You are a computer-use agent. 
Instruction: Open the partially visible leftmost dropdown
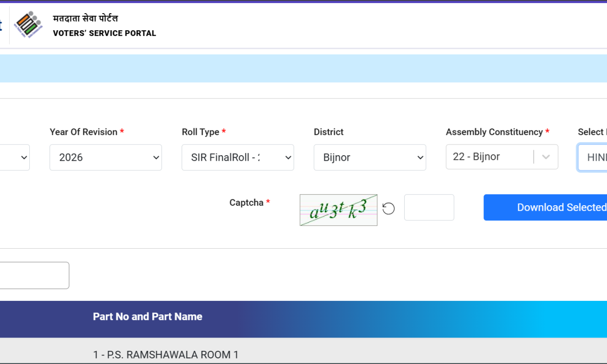point(15,158)
